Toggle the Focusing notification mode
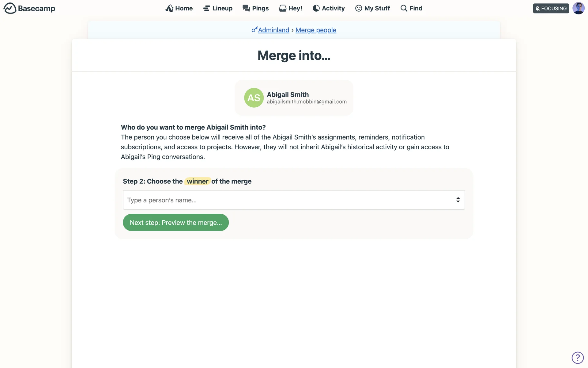 tap(551, 8)
